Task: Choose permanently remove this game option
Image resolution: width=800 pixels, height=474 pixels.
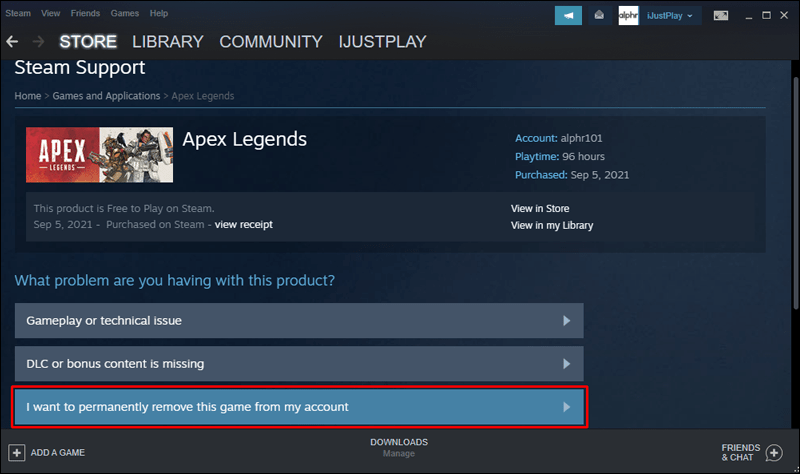Action: click(299, 407)
